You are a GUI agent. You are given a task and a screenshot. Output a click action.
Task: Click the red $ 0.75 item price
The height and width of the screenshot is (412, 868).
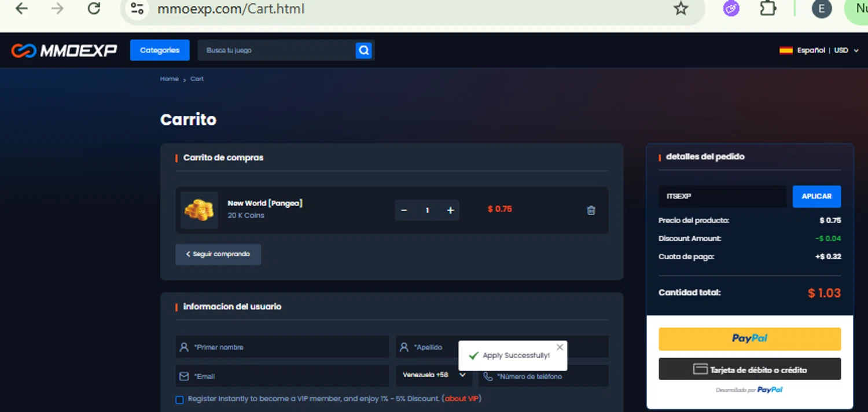500,209
